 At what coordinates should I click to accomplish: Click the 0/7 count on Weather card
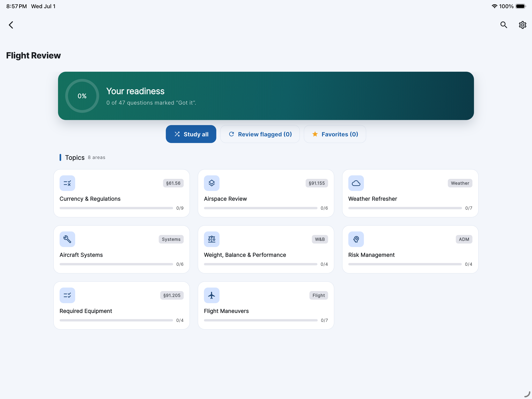point(469,208)
